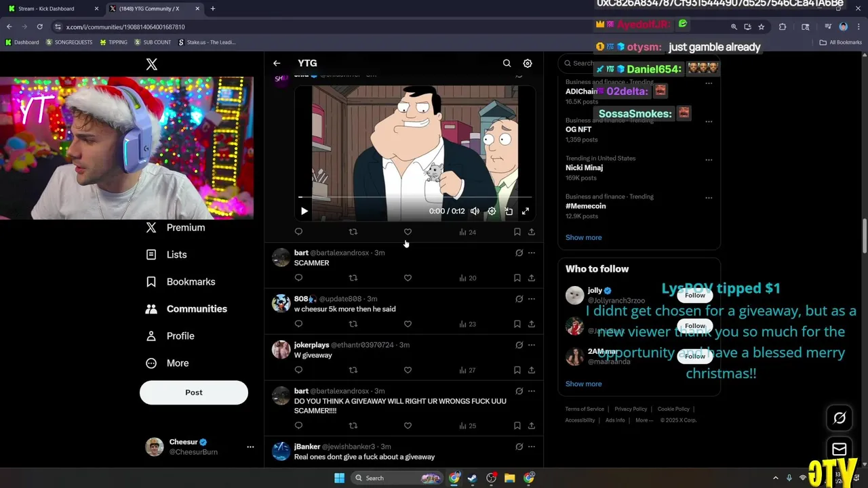This screenshot has height=488, width=868.
Task: Like bart's 'DO YOU THINK A GIVEAWAY' post
Action: [x=408, y=426]
